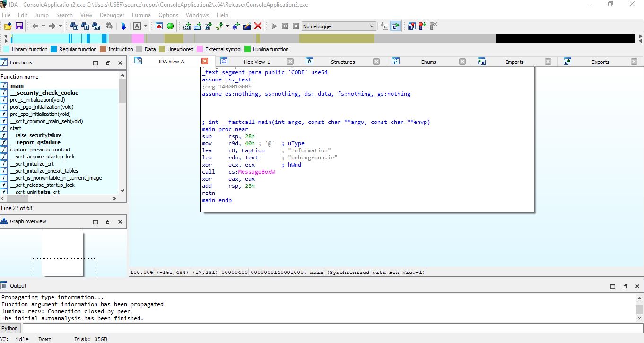This screenshot has width=644, height=343.
Task: Switch to the Exports tab
Action: point(600,62)
